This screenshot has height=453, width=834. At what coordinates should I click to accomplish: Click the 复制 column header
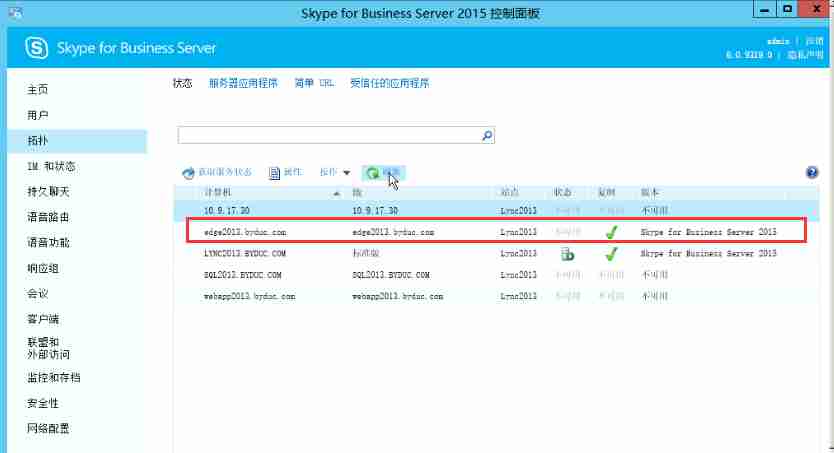pos(606,192)
